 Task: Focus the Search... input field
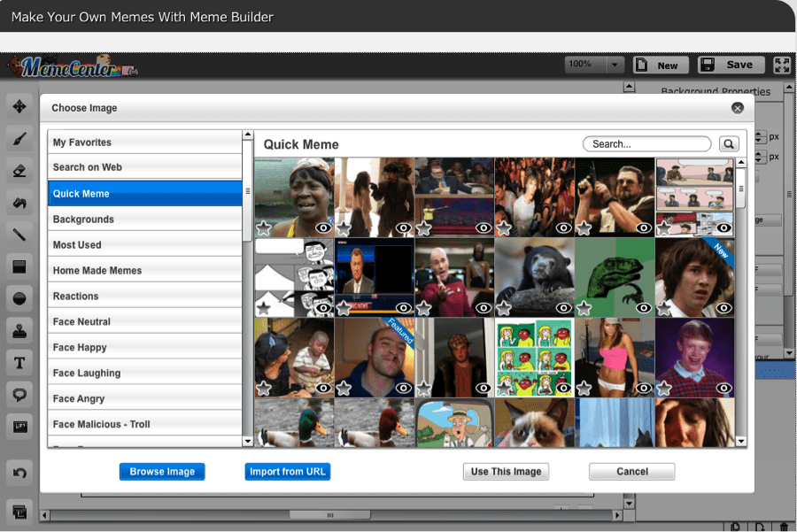tap(647, 143)
